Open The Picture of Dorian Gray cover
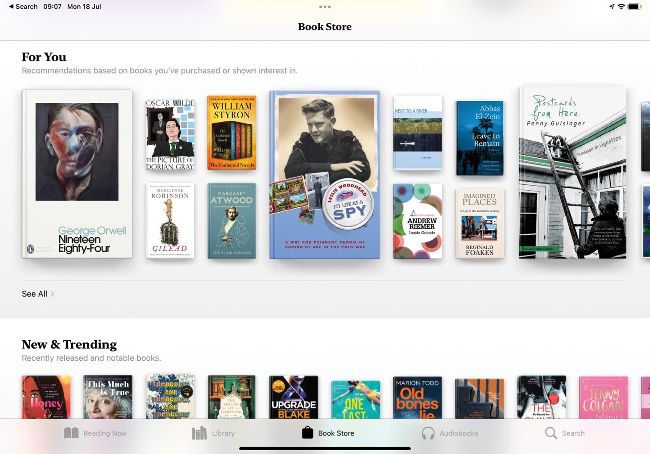This screenshot has width=650, height=454. tap(170, 134)
